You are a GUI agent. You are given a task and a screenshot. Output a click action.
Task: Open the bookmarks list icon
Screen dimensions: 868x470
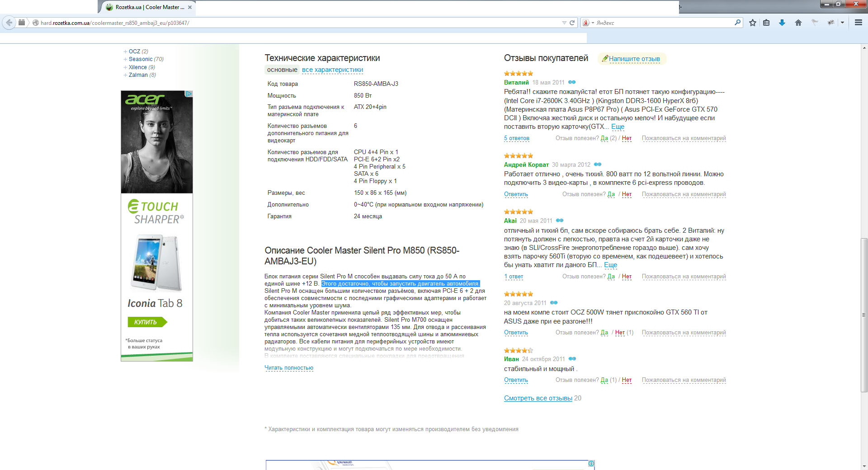(x=766, y=23)
